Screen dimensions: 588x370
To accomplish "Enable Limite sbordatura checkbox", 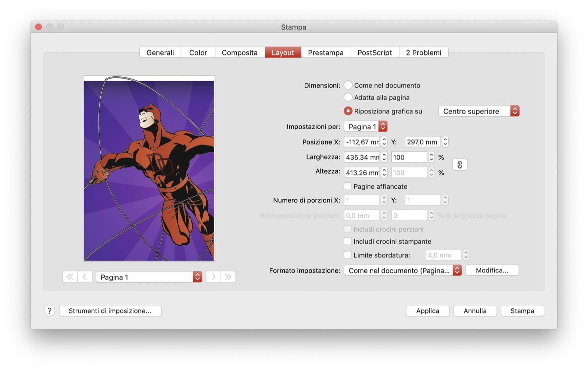I will coord(348,255).
